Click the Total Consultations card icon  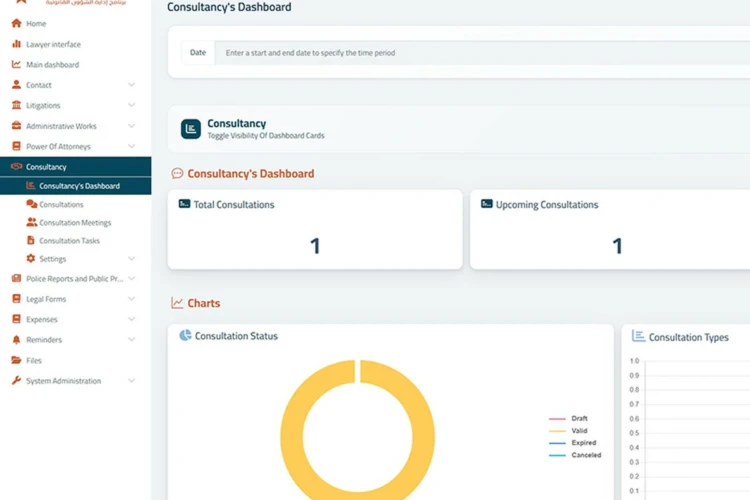pos(184,204)
